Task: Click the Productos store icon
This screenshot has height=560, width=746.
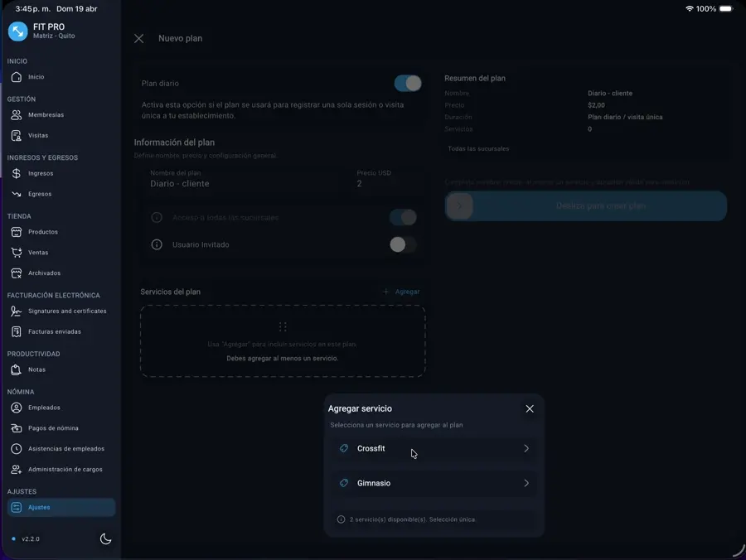Action: pos(17,232)
